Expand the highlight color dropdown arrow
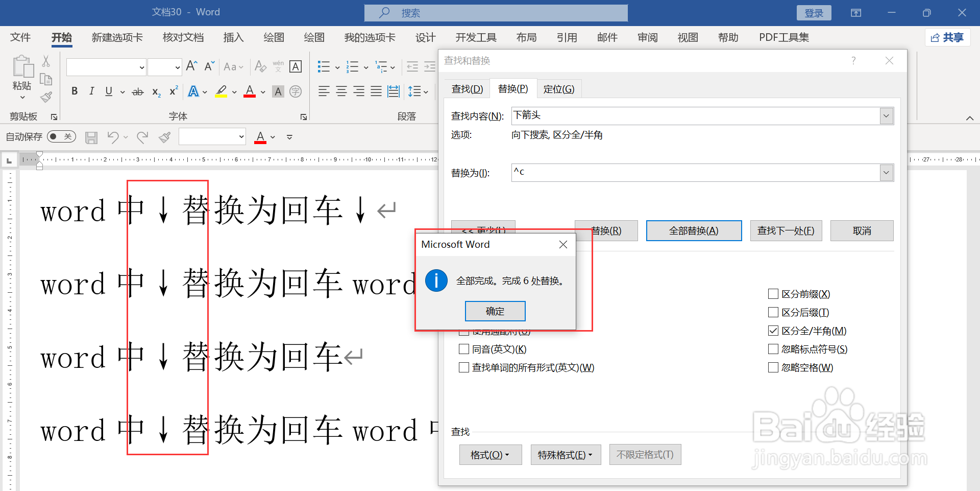 point(234,92)
